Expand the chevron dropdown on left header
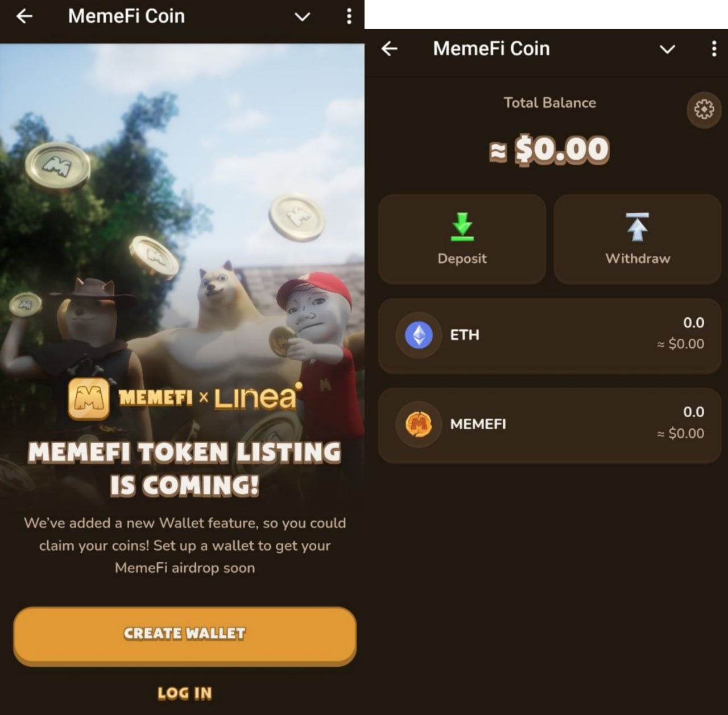Viewport: 728px width, 715px height. coord(303,17)
